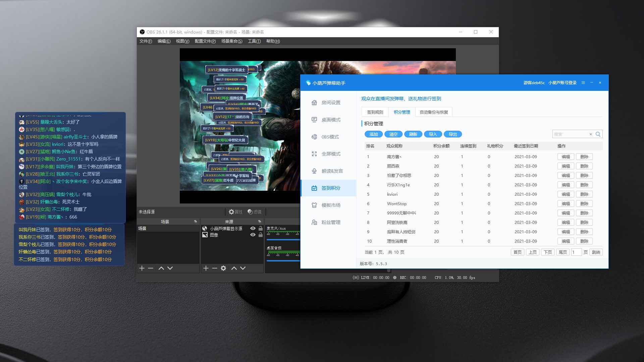The height and width of the screenshot is (362, 644).
Task: Open 粉丝管理 sidebar section
Action: coord(330,222)
